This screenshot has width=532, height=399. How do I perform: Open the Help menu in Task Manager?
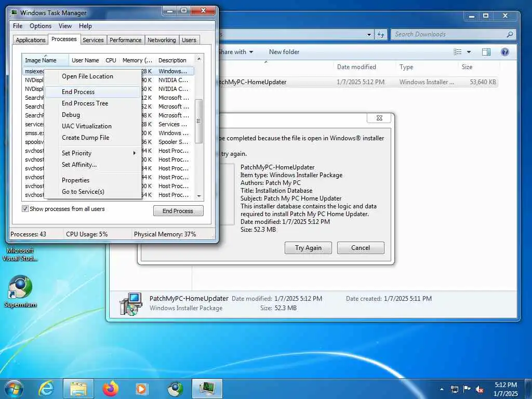point(85,26)
